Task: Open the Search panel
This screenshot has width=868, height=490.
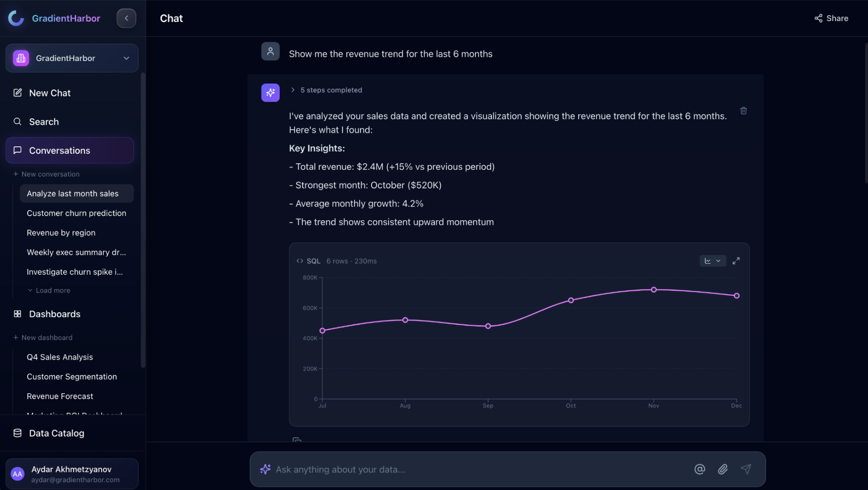Action: click(44, 122)
